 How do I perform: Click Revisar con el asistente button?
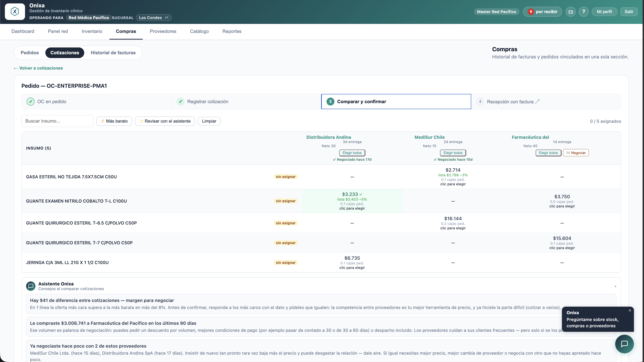pyautogui.click(x=165, y=121)
